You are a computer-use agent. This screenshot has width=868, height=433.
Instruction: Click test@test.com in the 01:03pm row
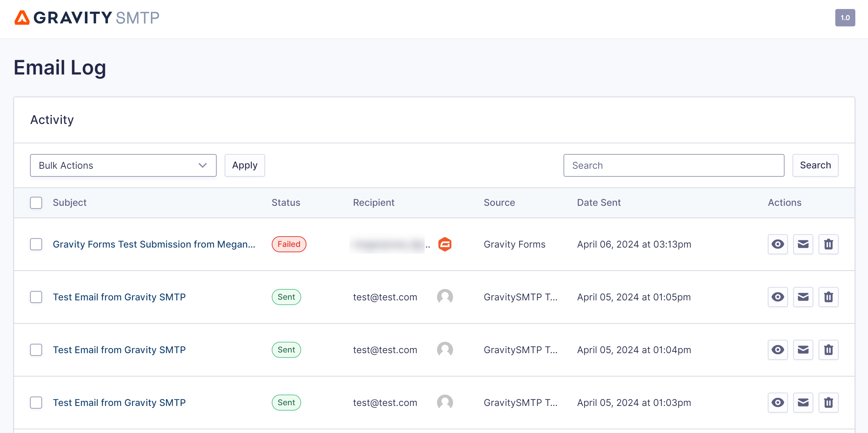point(385,403)
